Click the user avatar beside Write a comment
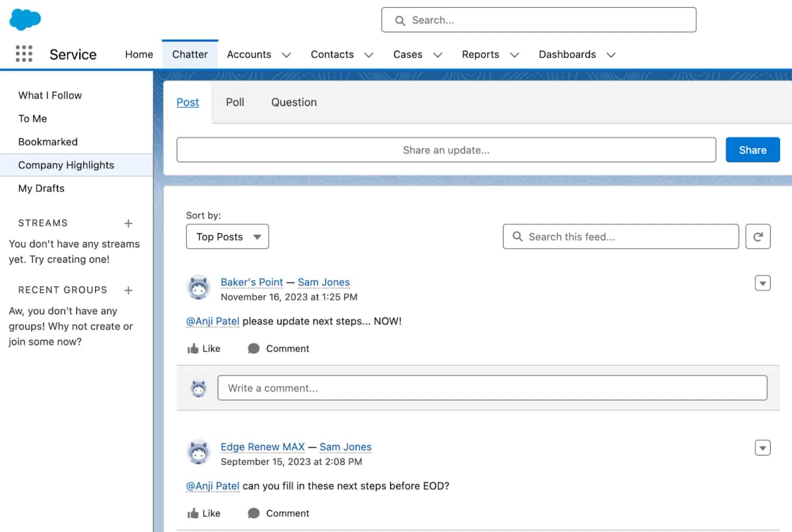The image size is (792, 532). coord(199,389)
